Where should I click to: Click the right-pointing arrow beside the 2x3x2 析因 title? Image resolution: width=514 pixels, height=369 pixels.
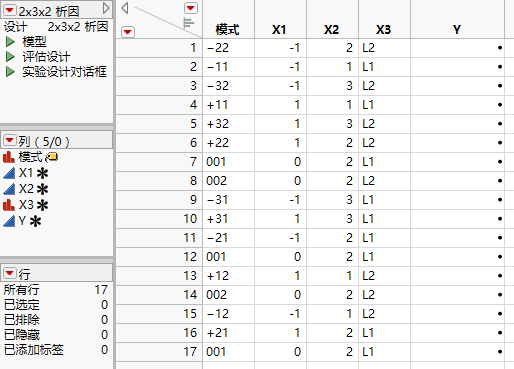pos(106,8)
